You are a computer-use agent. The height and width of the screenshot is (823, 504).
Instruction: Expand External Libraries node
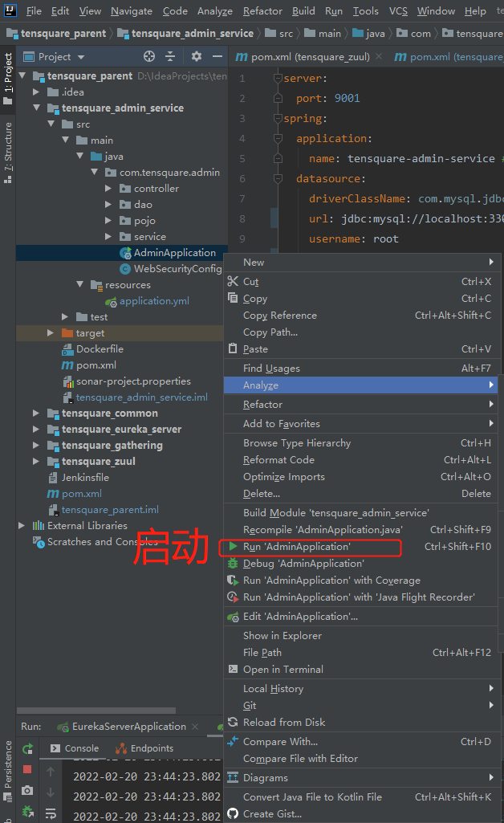22,525
